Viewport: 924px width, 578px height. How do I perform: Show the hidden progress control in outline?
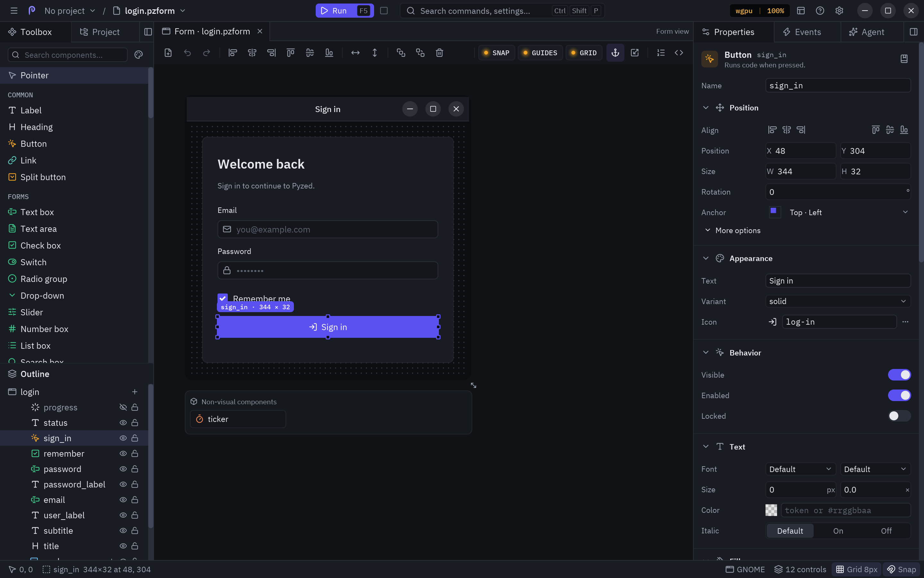click(123, 407)
